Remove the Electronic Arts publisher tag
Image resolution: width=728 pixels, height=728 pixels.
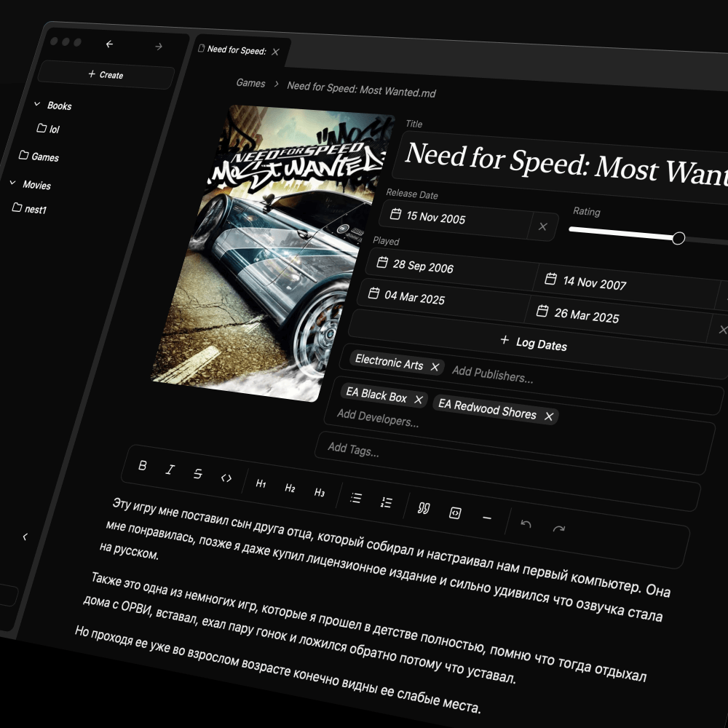click(435, 367)
